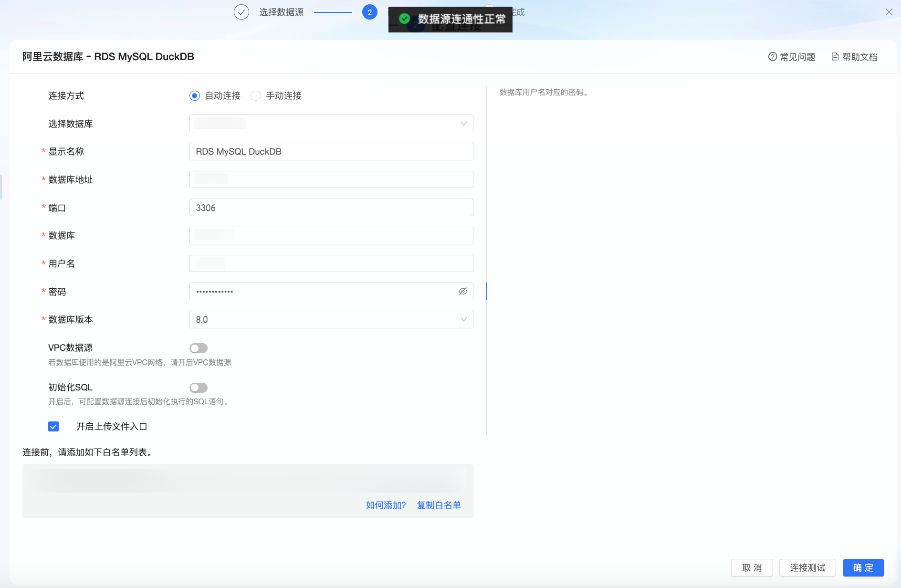
Task: Click the 用户名 input field
Action: tap(331, 263)
